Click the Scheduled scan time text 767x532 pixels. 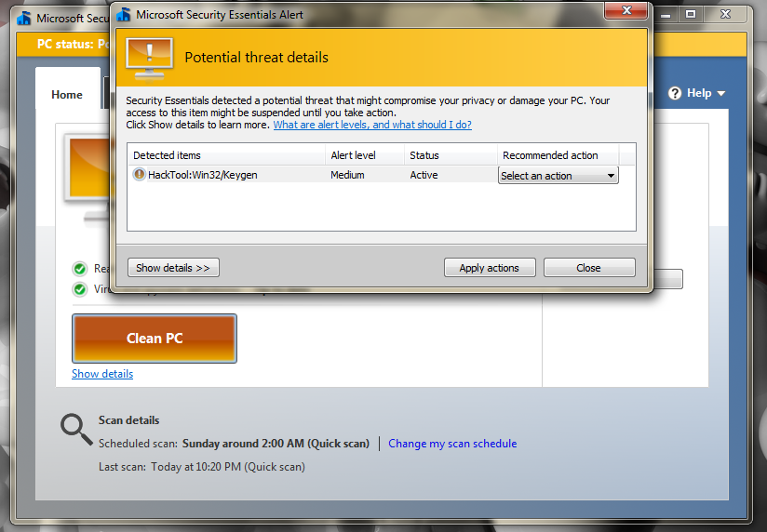point(276,444)
